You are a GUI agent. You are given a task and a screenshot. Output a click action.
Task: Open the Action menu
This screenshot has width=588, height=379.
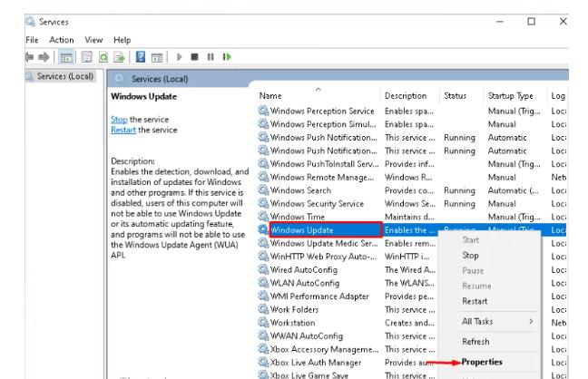coord(62,40)
